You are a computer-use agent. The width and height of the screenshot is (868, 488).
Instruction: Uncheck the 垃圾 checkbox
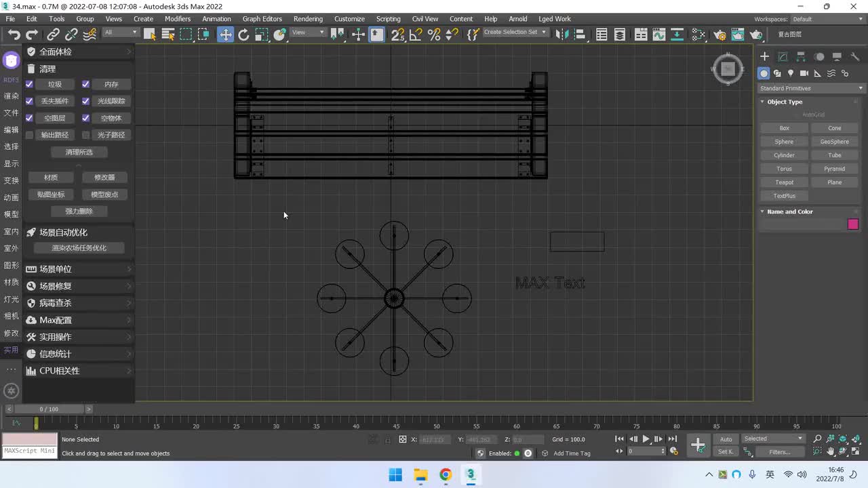(29, 84)
